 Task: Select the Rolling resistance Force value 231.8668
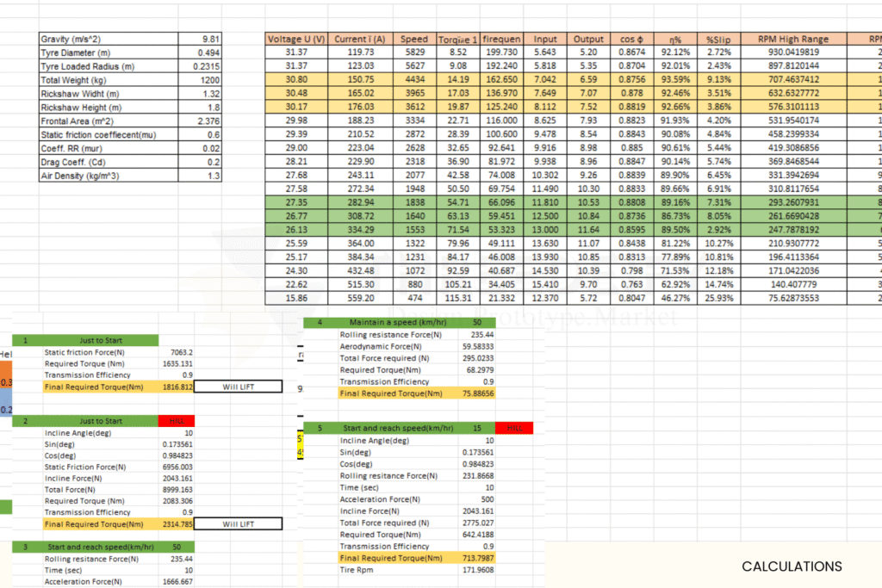477,475
